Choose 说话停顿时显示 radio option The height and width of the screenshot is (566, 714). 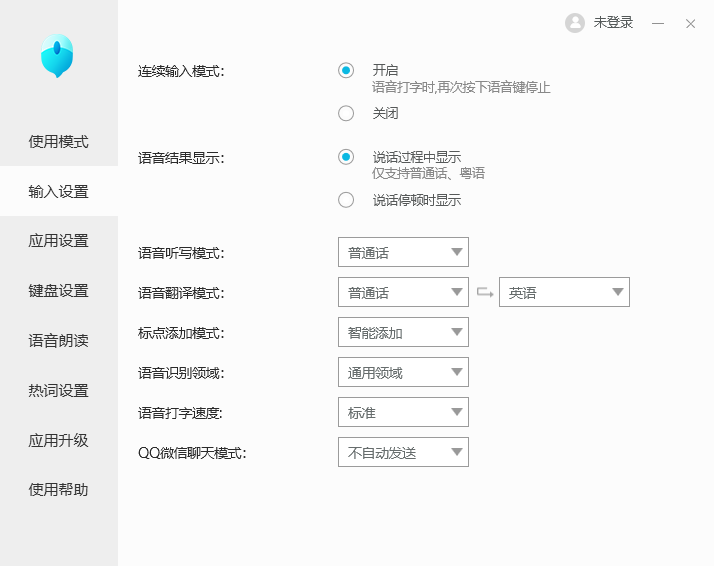tap(346, 200)
